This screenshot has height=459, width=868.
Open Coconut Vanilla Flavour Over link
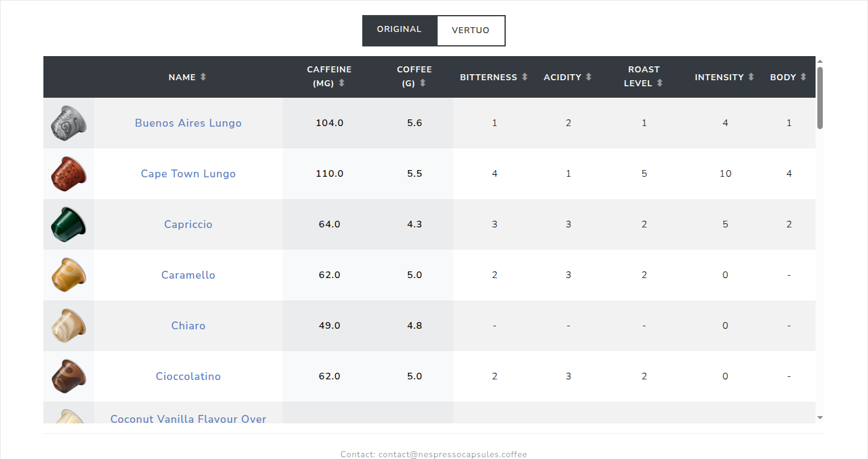tap(188, 419)
